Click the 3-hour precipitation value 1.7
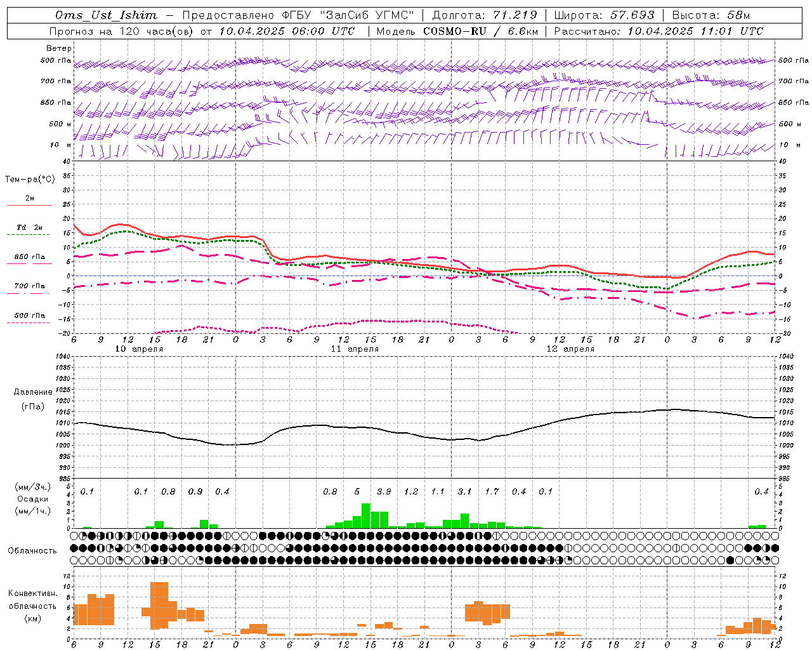 click(492, 492)
